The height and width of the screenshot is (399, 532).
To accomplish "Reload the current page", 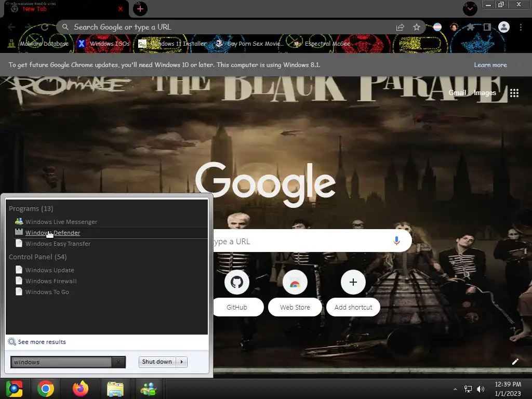I will 45,27.
